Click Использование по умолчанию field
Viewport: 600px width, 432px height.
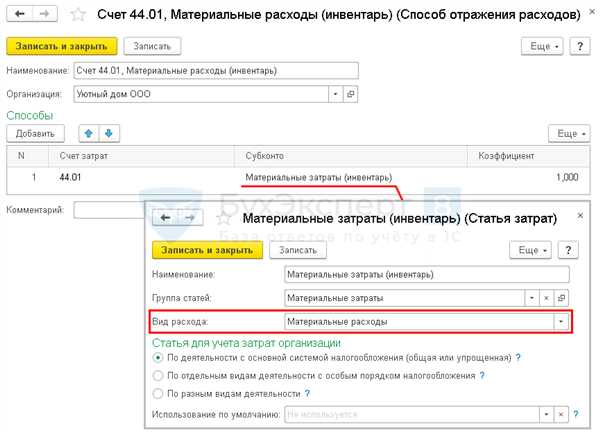point(412,414)
